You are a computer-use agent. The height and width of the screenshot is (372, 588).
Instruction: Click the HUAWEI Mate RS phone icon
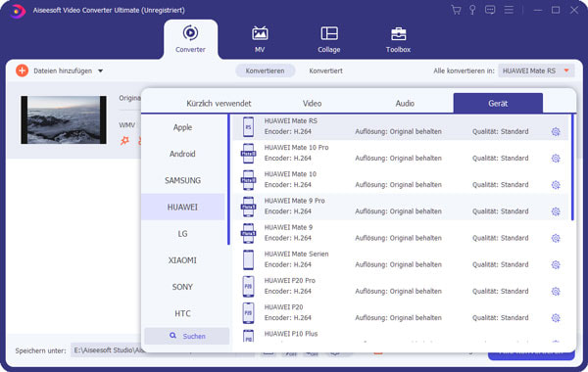(x=248, y=126)
